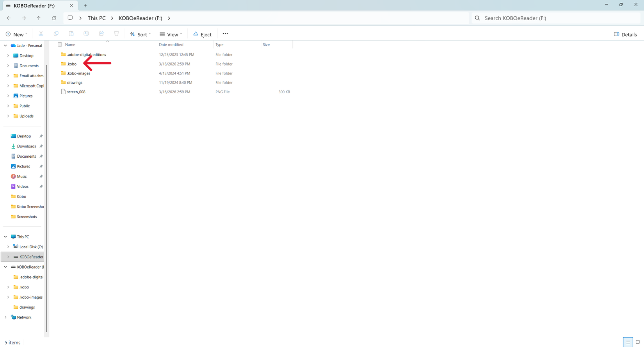
Task: Sort by the Size column header
Action: tap(266, 44)
